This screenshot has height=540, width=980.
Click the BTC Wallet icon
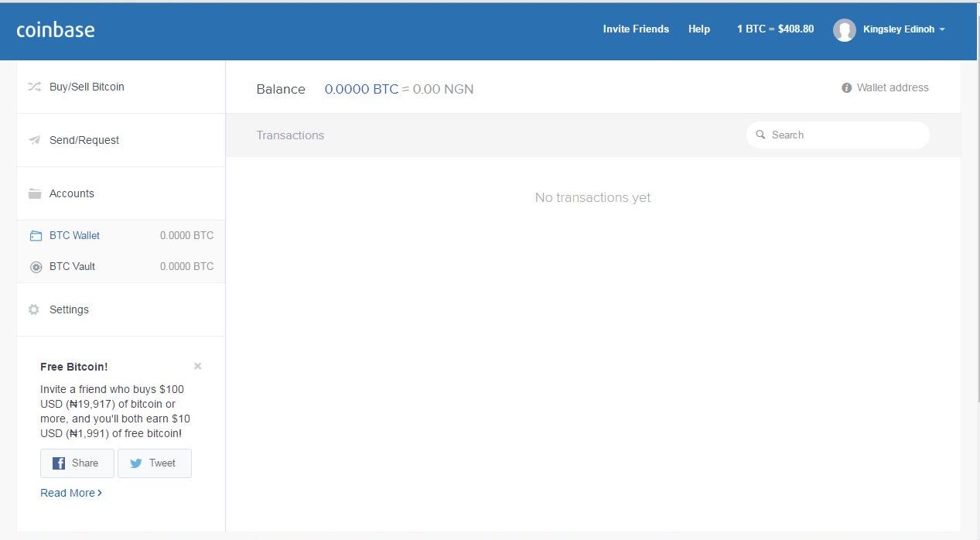(36, 236)
